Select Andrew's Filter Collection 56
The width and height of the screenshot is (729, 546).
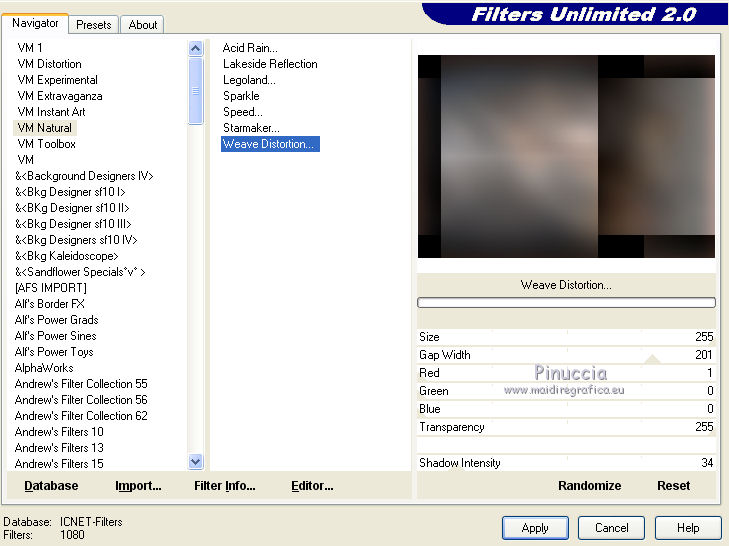(x=81, y=400)
